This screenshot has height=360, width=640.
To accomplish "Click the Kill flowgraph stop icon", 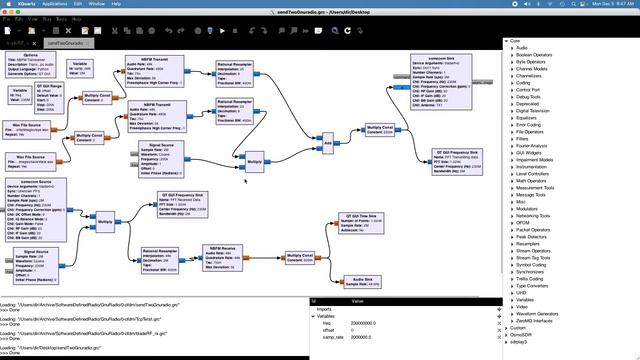I will 235,31.
